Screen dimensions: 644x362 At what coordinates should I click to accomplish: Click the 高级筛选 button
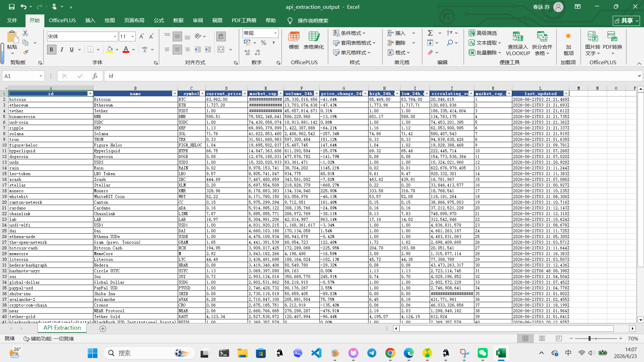pyautogui.click(x=483, y=33)
